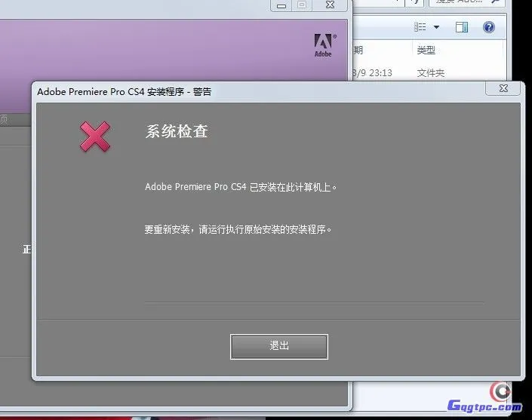Click the greyed-out maximize button on the installer
Screen dimensions: 532x420
pos(302,5)
